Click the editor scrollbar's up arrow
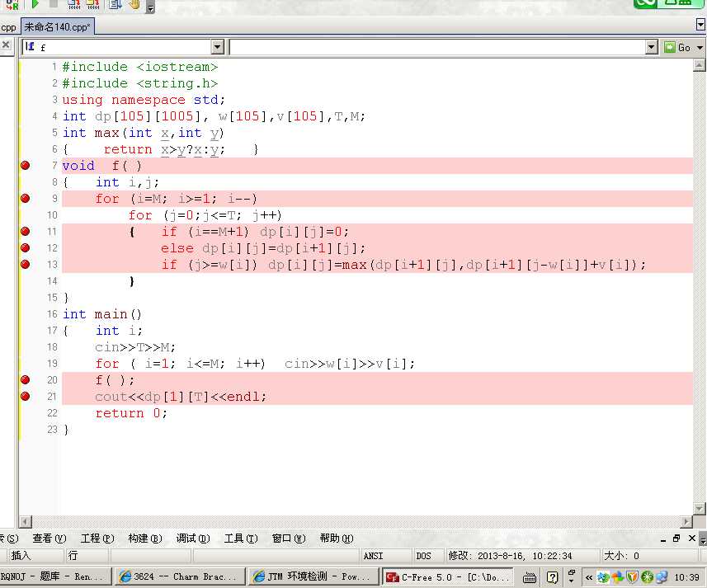 click(x=699, y=65)
